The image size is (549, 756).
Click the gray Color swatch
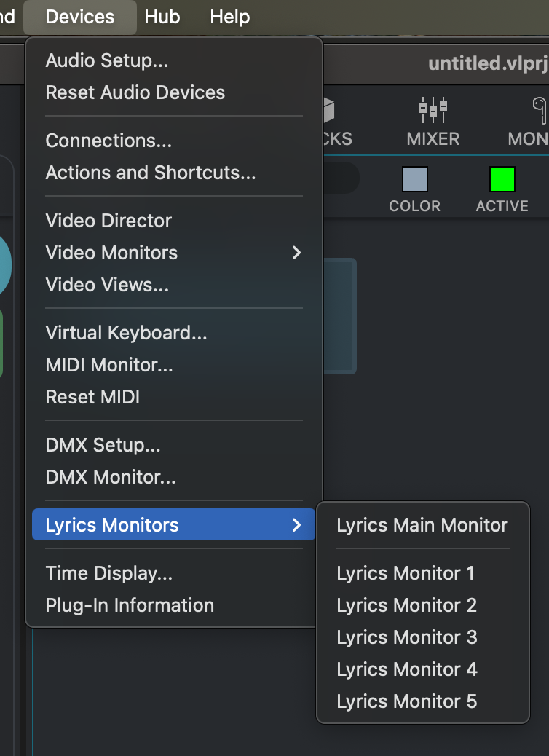[414, 179]
